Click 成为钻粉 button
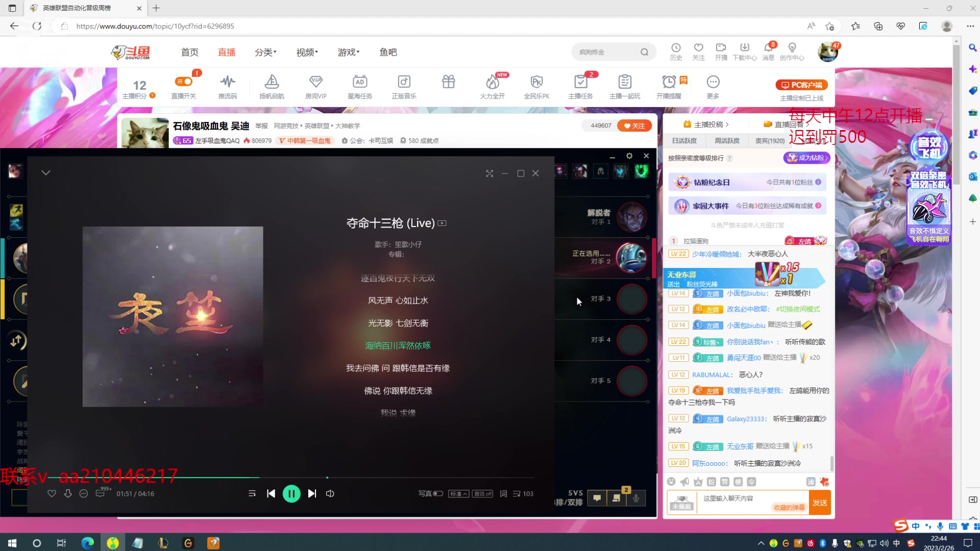 click(x=807, y=158)
